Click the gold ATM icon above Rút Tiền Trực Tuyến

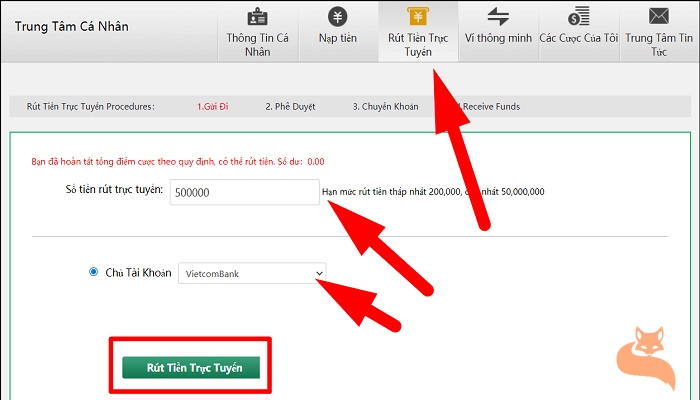(418, 16)
